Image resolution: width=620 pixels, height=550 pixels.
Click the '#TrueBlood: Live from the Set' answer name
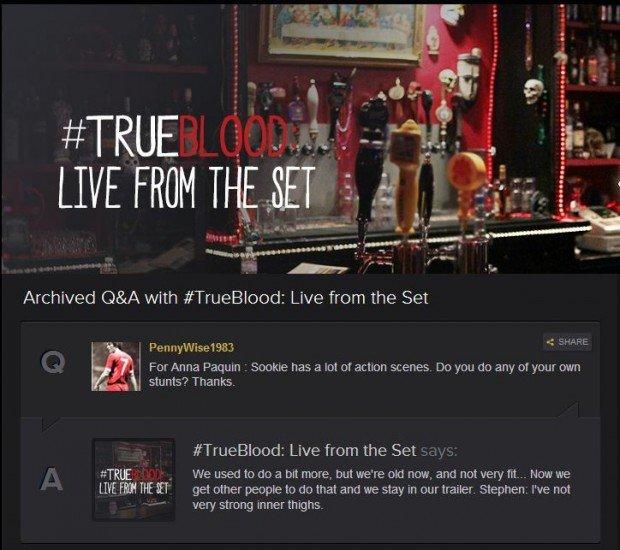[304, 450]
